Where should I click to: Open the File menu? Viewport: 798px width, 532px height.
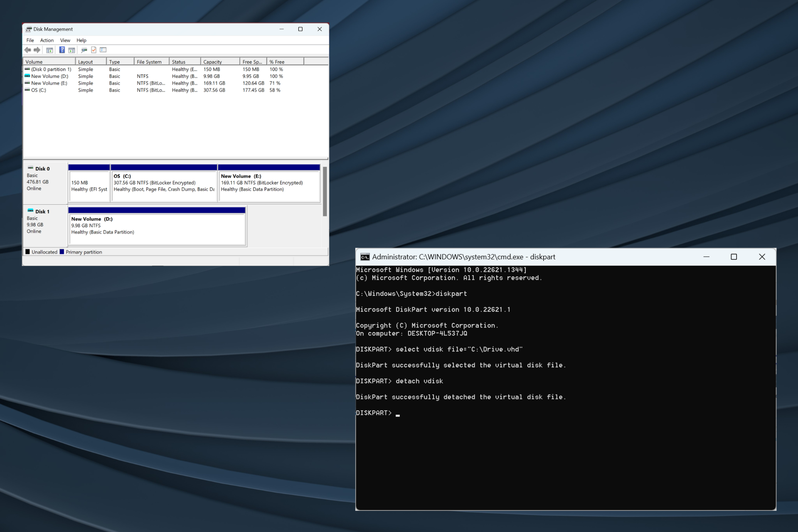pos(30,40)
